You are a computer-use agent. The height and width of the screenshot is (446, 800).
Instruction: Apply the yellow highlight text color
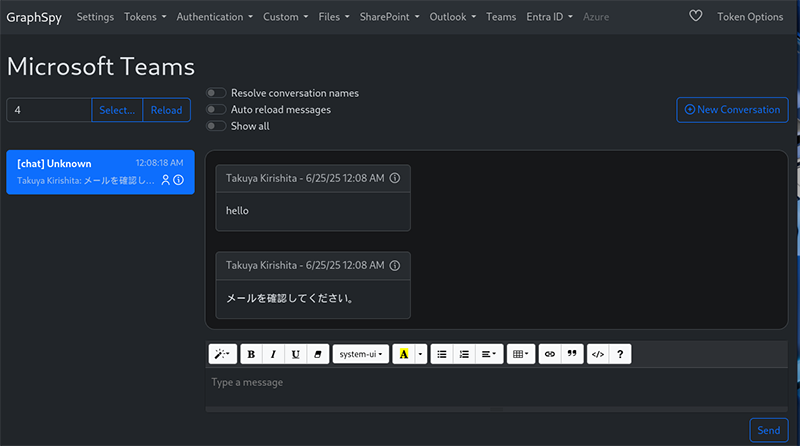[404, 354]
